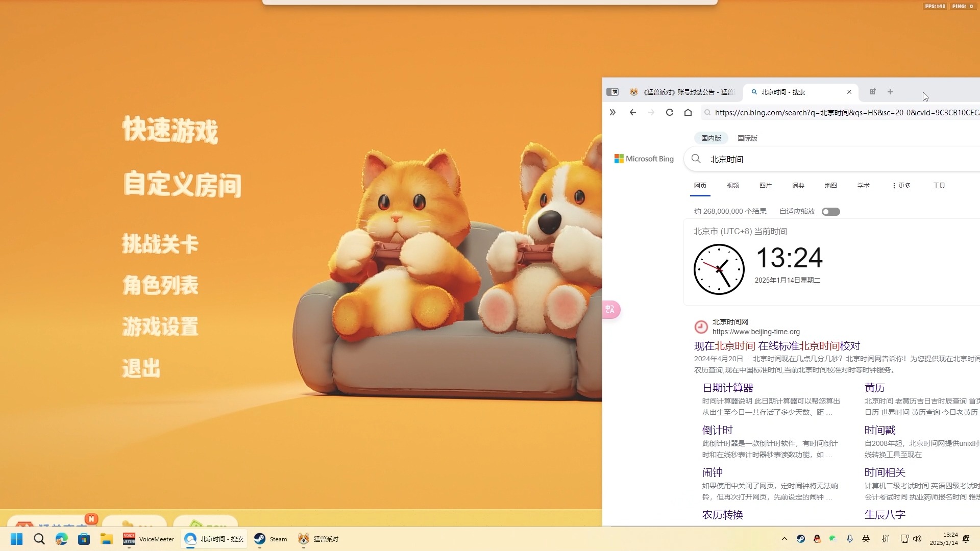This screenshot has height=551, width=980.
Task: Click the 北京时间 search input field
Action: pyautogui.click(x=727, y=159)
